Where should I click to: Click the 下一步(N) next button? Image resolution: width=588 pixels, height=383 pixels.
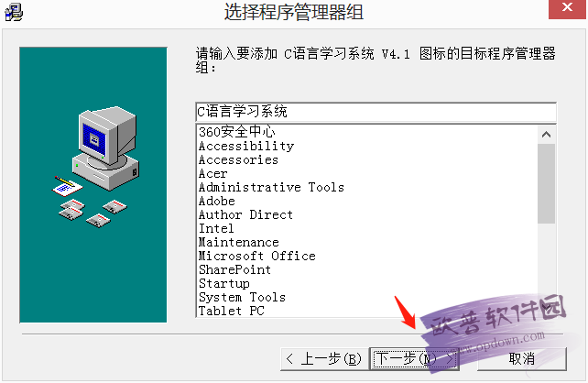(x=415, y=359)
